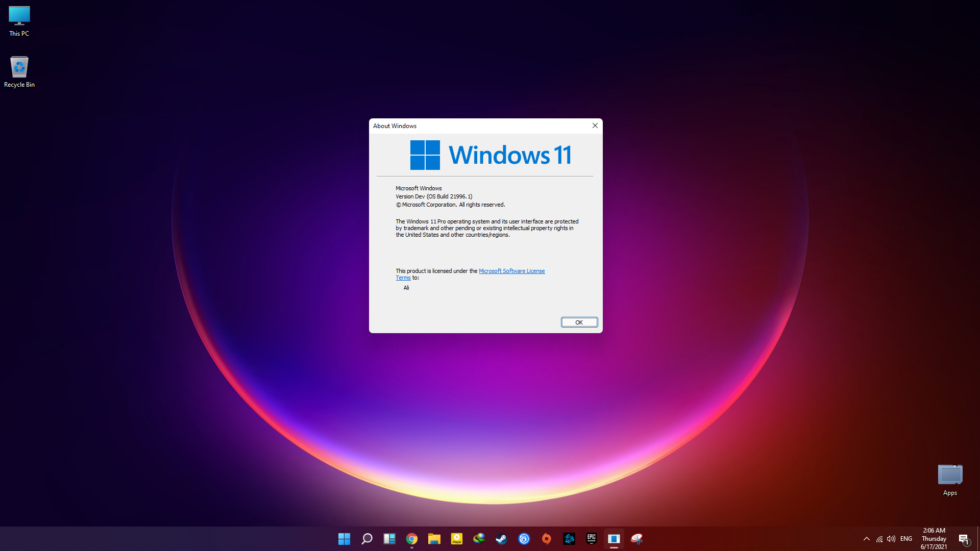The image size is (980, 551).
Task: Open Internet Download Manager on taskbar
Action: point(479,539)
